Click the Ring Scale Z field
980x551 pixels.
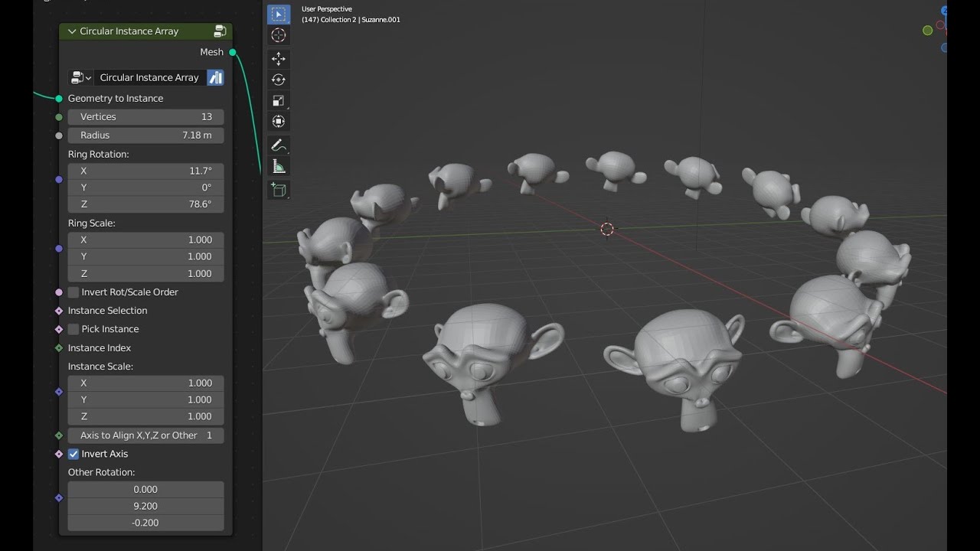[x=146, y=273]
